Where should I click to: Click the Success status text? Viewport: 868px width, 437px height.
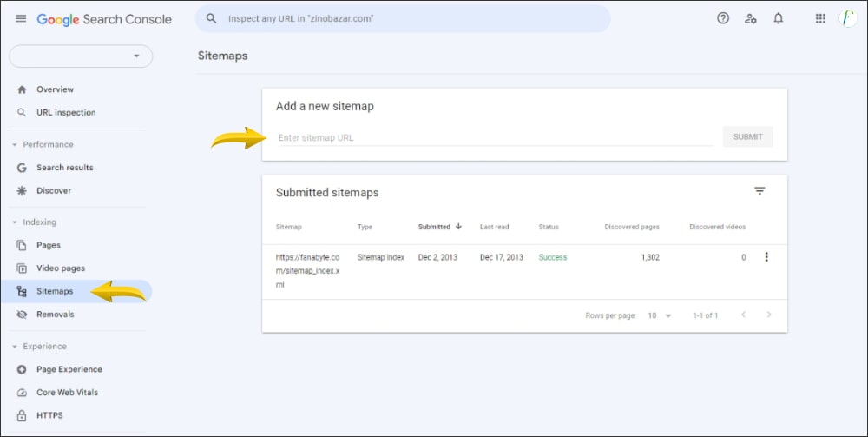(x=552, y=257)
